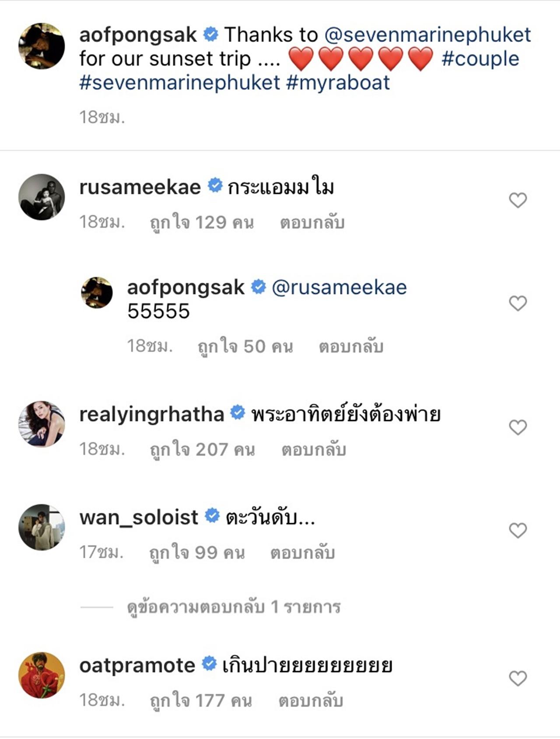Reply to realyingrhatha's comment
560x739 pixels.
(314, 450)
